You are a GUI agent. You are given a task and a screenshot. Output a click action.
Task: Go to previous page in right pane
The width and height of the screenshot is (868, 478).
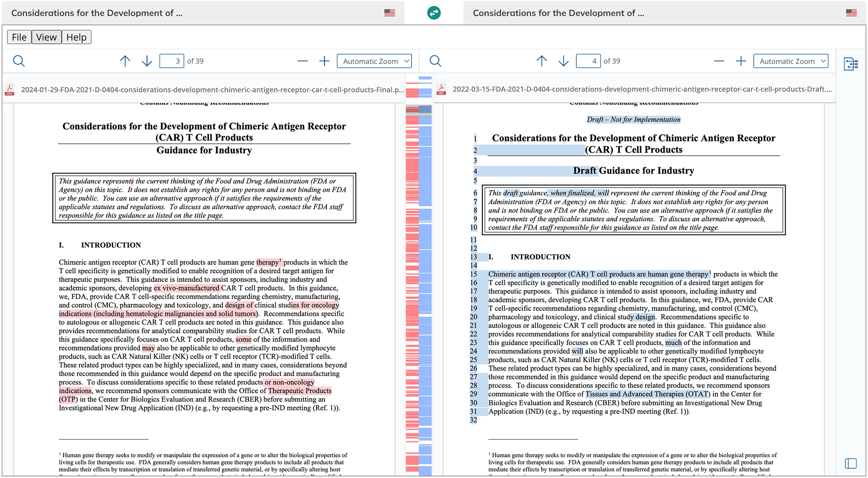click(542, 61)
